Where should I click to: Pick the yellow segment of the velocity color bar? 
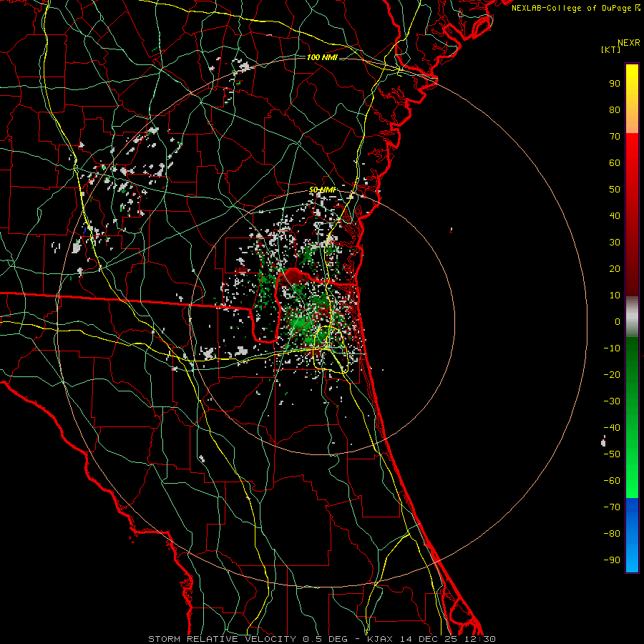click(632, 98)
